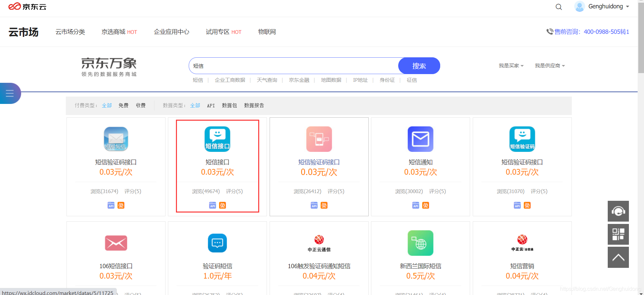This screenshot has height=295, width=644.
Task: Click the 短信接口 chat bubble icon
Action: 218,139
